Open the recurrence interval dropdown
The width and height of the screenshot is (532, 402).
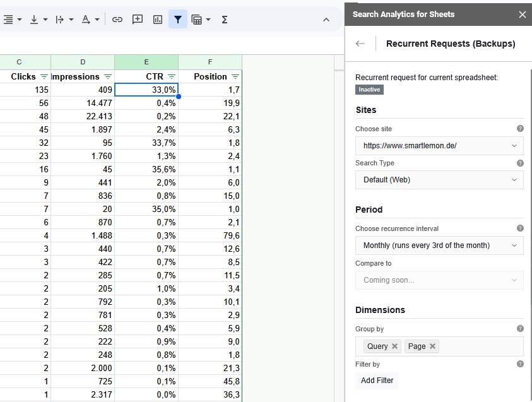pos(439,245)
